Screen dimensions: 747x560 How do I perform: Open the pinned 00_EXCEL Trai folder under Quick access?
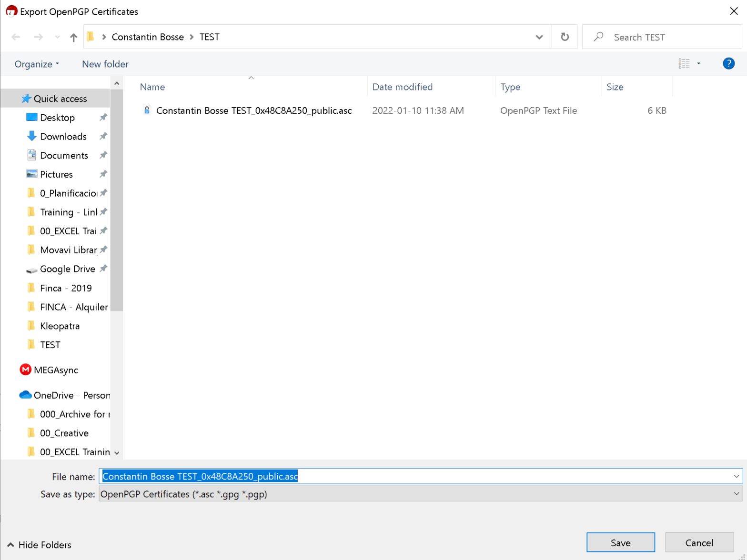pyautogui.click(x=68, y=231)
